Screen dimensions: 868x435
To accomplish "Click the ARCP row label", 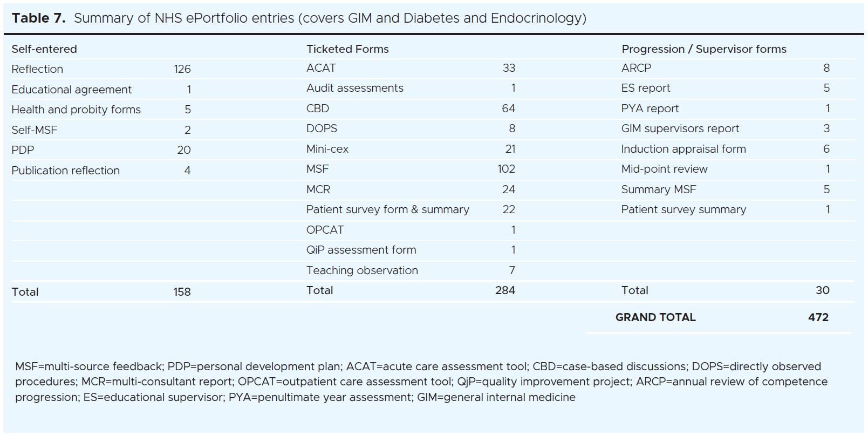I will (636, 68).
